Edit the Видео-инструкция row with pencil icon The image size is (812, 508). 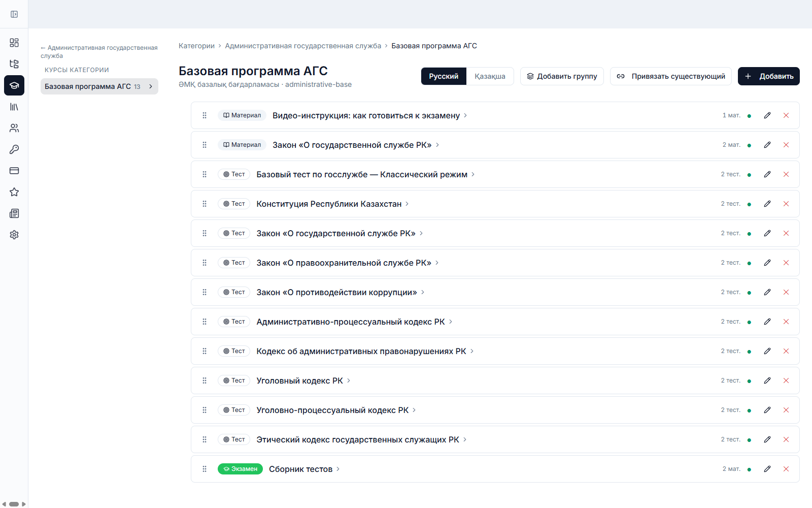coord(767,115)
